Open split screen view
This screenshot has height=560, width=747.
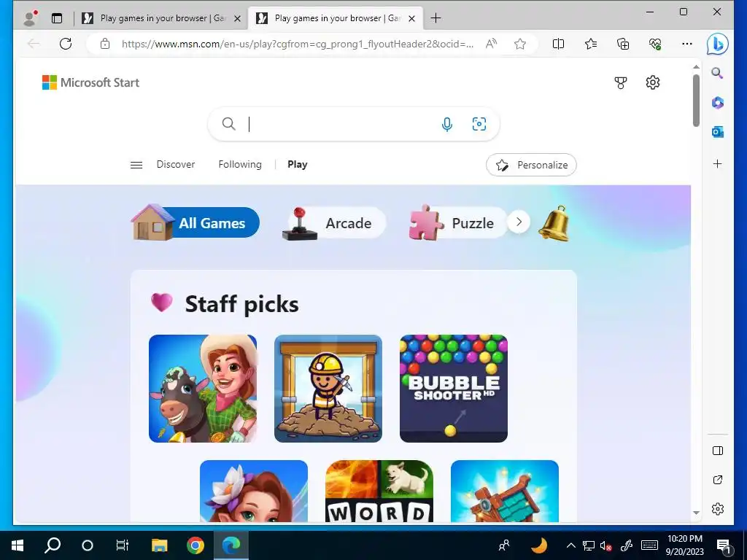[x=558, y=44]
